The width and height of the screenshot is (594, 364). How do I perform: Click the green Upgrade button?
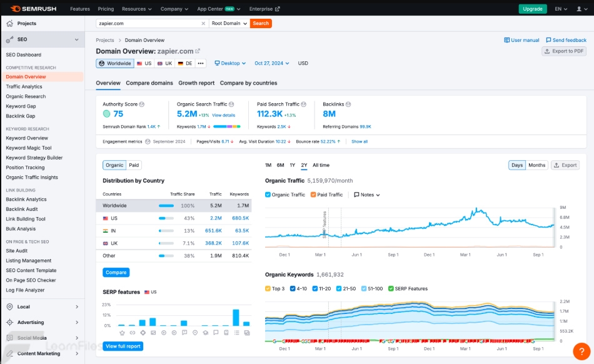pos(532,9)
